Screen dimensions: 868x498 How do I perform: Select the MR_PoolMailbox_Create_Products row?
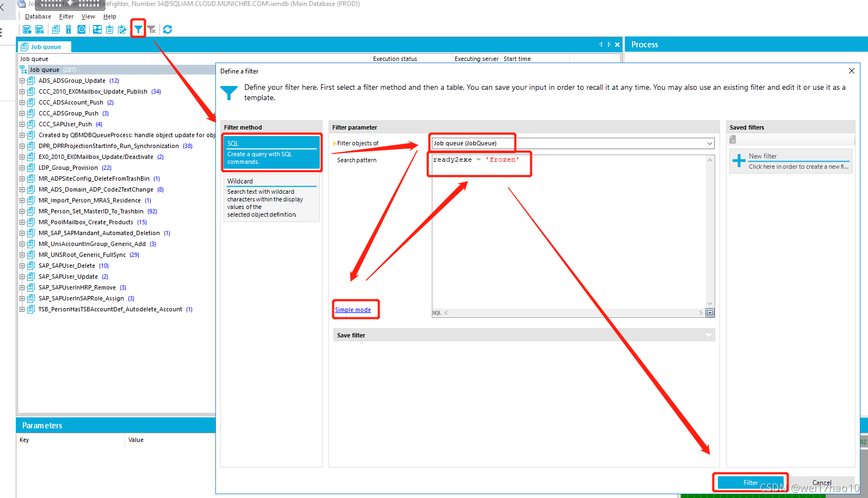pos(92,222)
